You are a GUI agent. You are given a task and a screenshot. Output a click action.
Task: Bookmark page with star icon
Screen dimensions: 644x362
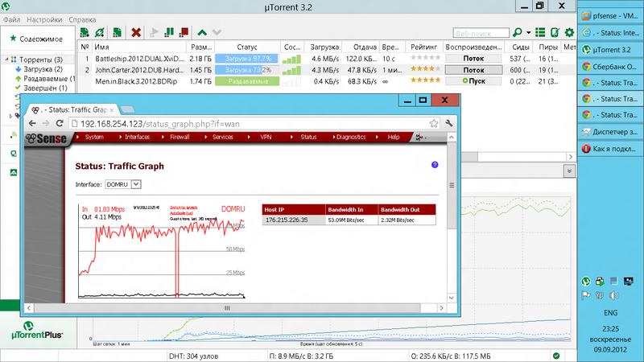(x=434, y=123)
